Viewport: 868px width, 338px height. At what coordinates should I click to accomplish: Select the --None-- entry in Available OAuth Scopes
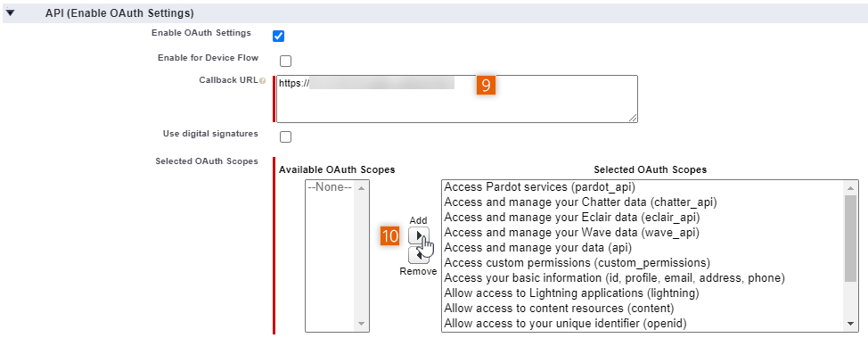(x=330, y=187)
